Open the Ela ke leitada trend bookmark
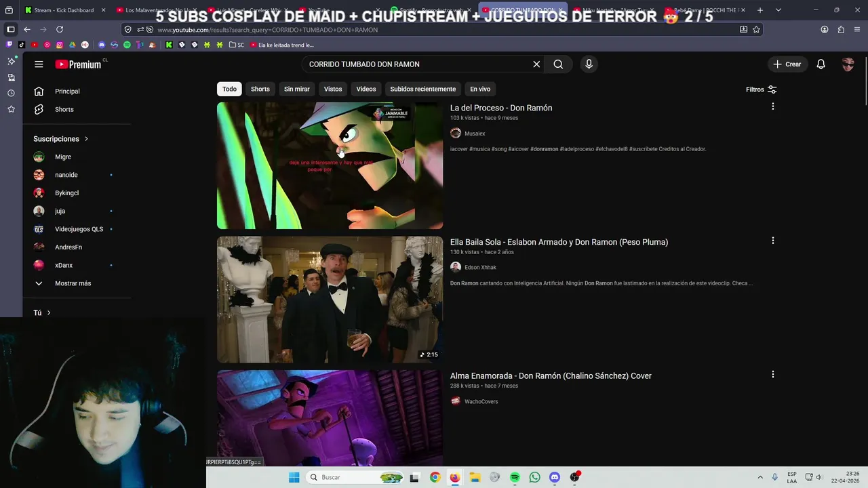Image resolution: width=868 pixels, height=488 pixels. point(282,45)
